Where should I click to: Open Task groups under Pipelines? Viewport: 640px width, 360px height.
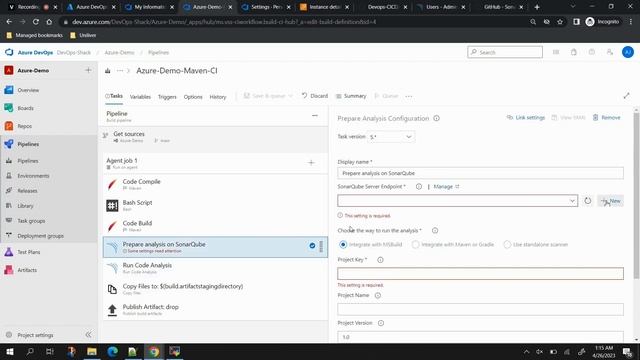pos(31,221)
